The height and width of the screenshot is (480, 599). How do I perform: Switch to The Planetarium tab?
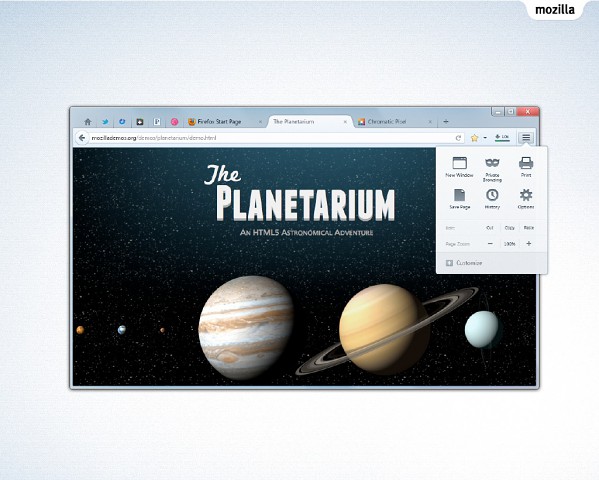309,122
